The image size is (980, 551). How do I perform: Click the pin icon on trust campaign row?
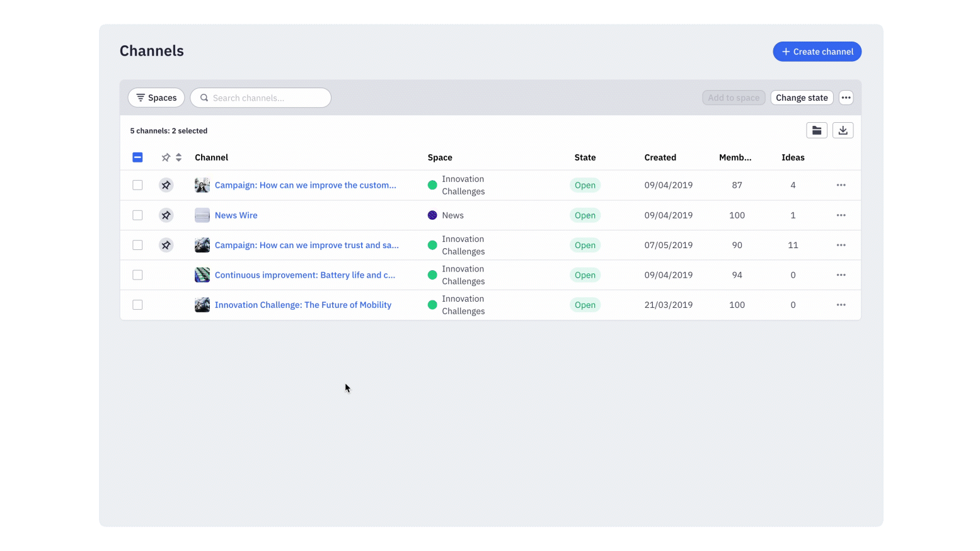166,245
